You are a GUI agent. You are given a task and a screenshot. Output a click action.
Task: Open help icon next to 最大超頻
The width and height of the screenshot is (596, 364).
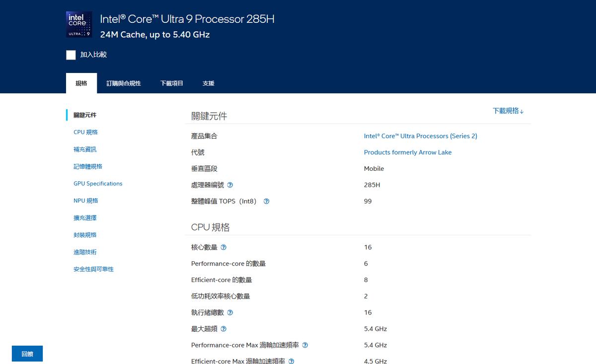pos(223,329)
